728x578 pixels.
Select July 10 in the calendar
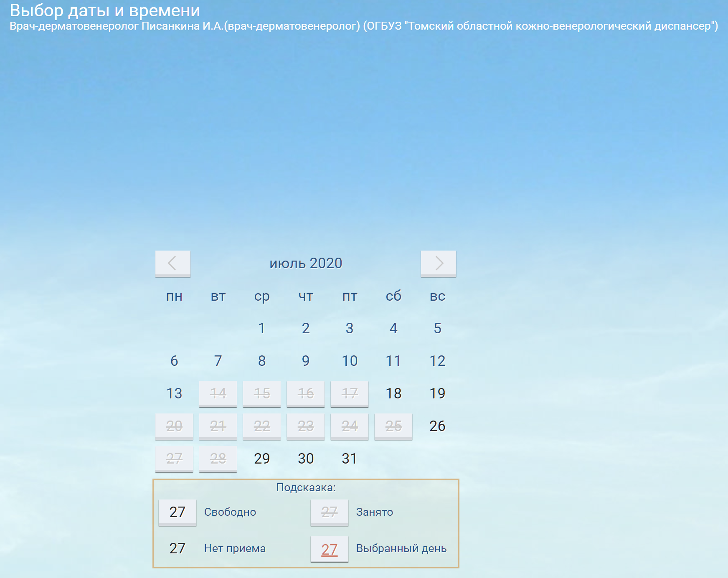pyautogui.click(x=350, y=361)
